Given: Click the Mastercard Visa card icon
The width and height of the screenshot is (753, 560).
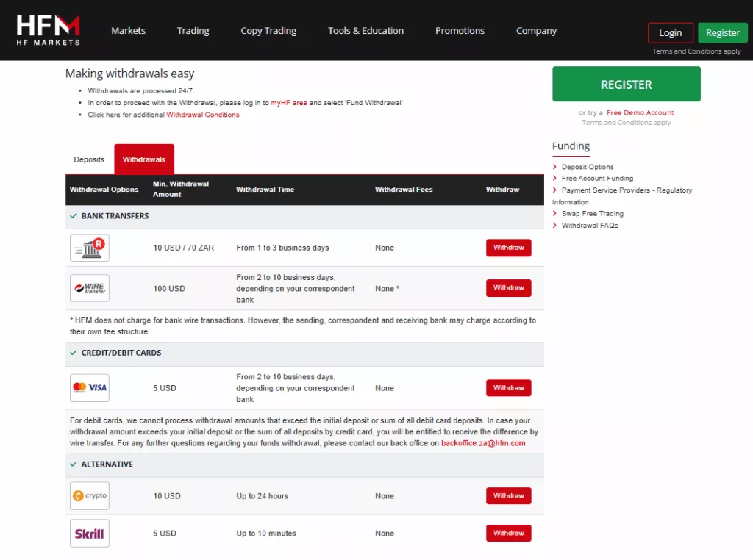Looking at the screenshot, I should [x=89, y=388].
